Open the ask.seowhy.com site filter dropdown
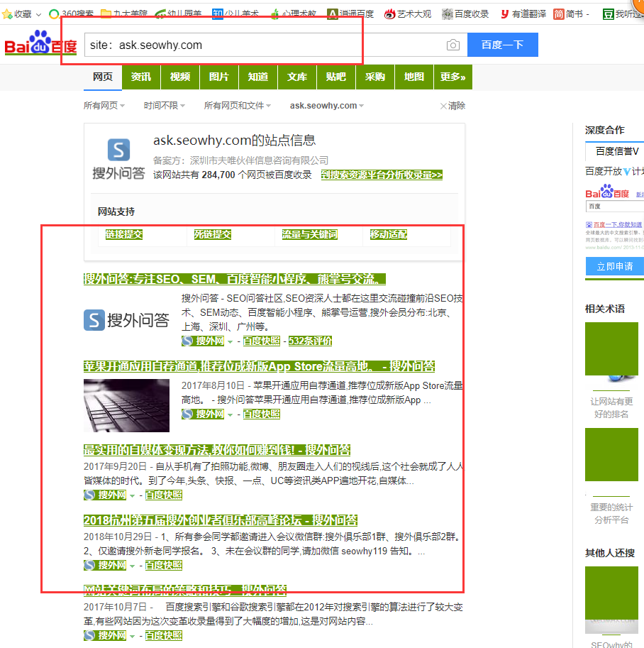The height and width of the screenshot is (648, 644). click(x=326, y=106)
